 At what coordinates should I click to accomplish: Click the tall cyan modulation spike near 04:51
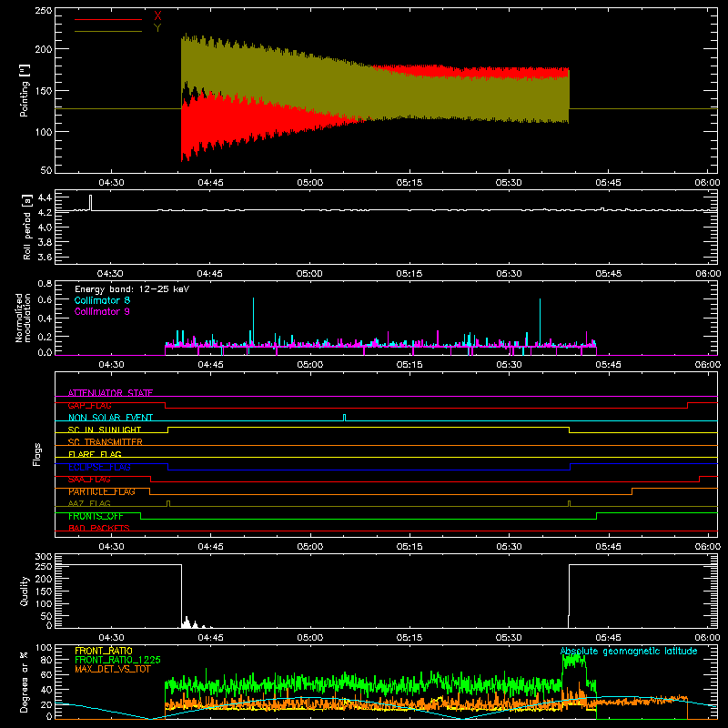click(x=254, y=320)
